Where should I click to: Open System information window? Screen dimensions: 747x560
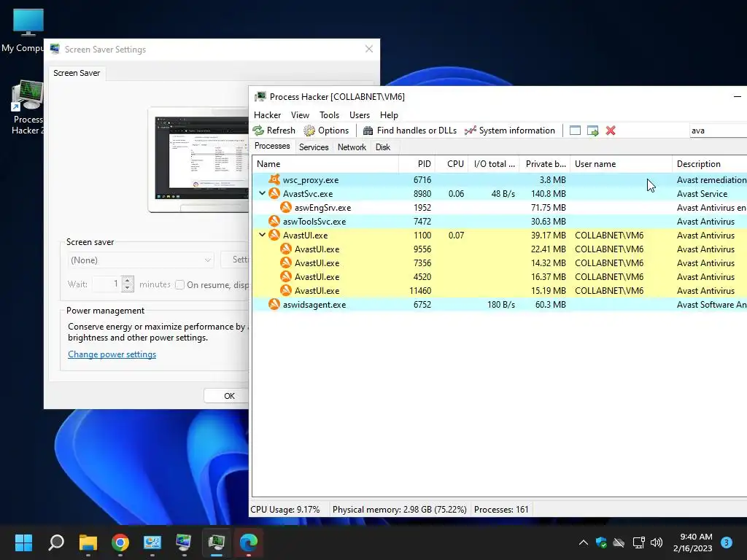coord(510,131)
